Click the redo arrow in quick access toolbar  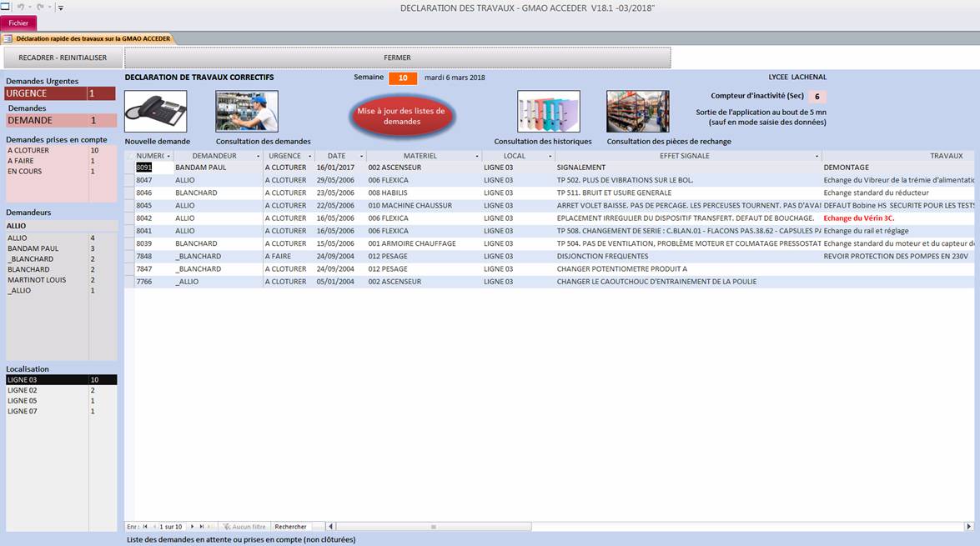click(x=40, y=7)
